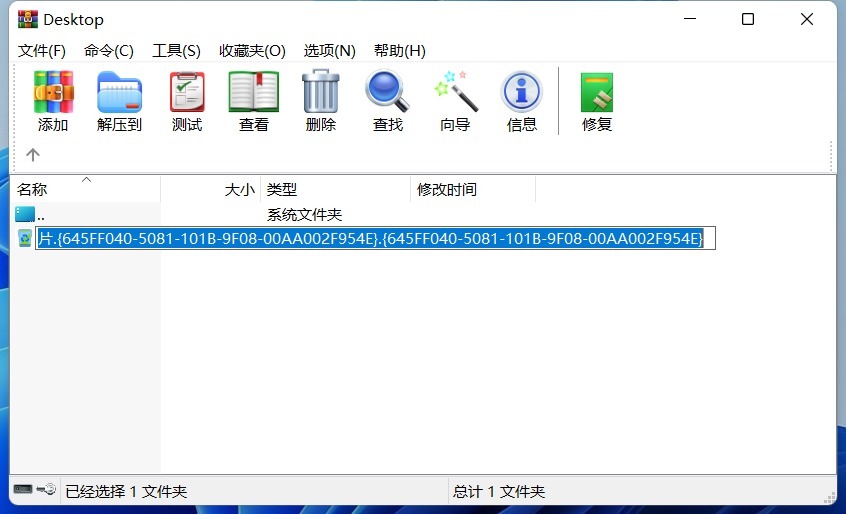Select the parent folder ".." entry
Viewport: 846px width, 514px height.
tap(40, 215)
